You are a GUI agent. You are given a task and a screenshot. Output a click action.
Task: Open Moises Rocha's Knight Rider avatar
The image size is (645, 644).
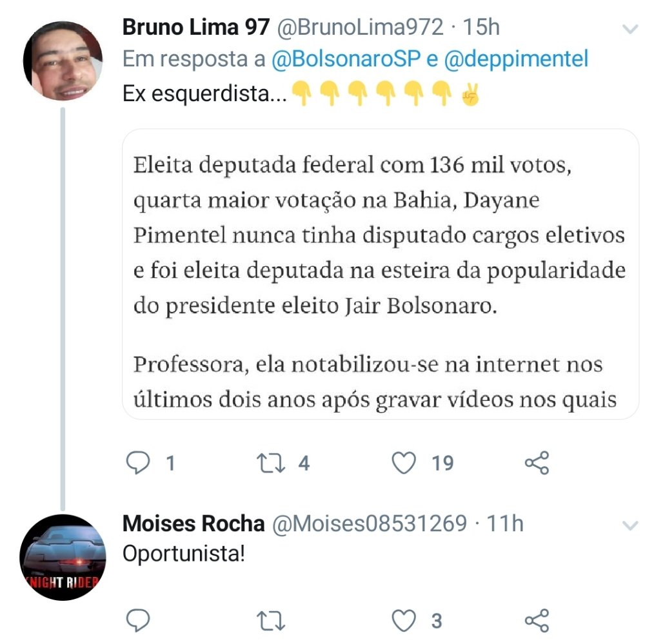click(63, 557)
